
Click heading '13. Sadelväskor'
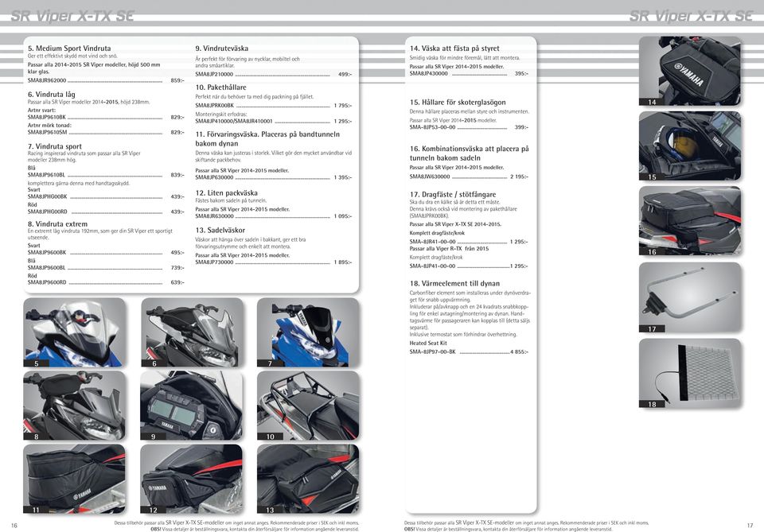(x=220, y=230)
